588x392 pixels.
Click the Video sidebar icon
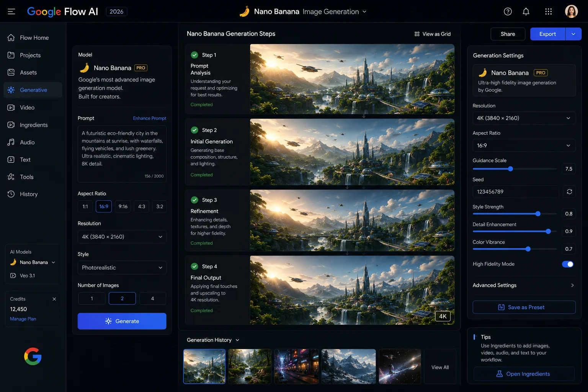point(11,108)
